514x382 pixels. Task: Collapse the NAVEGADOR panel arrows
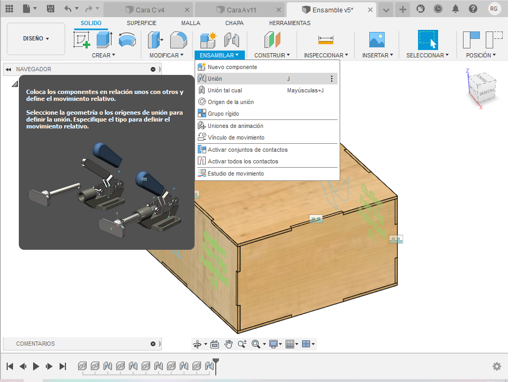tap(8, 69)
